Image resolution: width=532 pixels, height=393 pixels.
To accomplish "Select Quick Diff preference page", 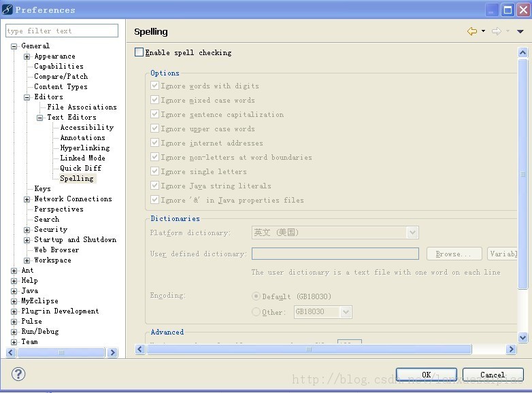I will 81,168.
